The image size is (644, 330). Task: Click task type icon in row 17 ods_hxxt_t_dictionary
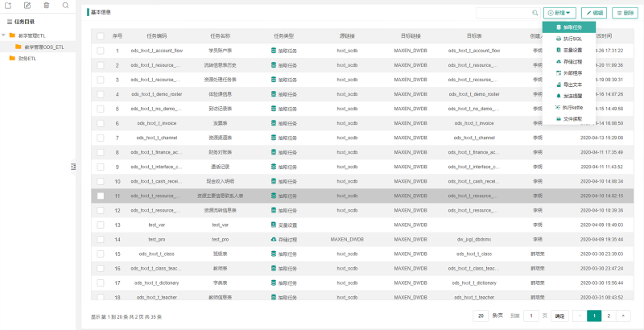tap(274, 283)
